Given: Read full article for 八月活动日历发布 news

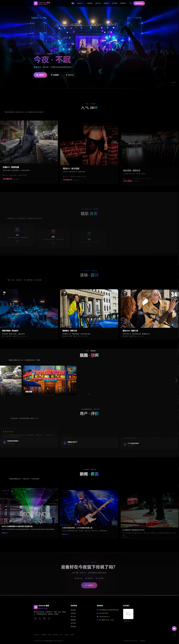Looking at the screenshot, I should tap(65, 534).
